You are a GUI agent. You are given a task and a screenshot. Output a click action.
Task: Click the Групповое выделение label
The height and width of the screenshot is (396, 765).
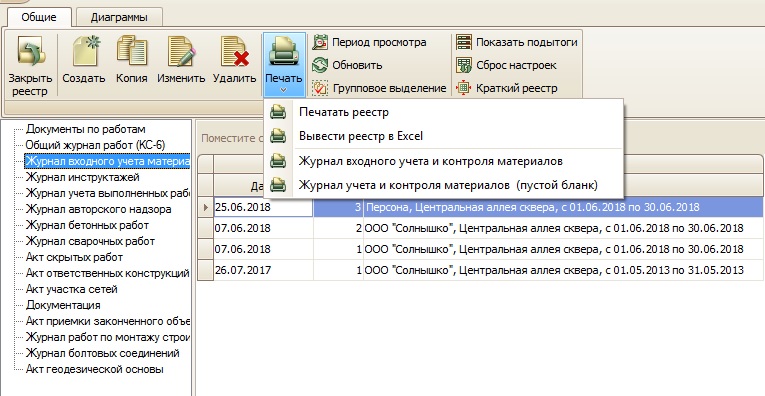click(389, 88)
